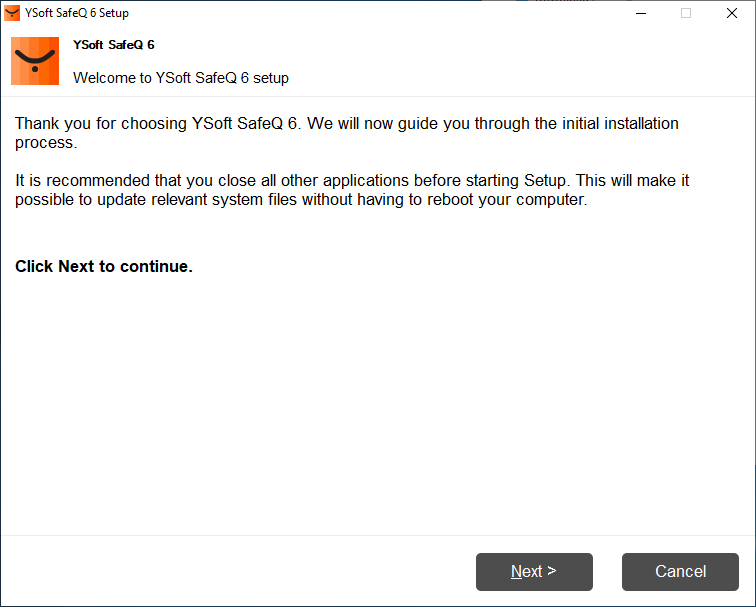Cancel the YSoft SafeQ 6 setup
756x607 pixels.
point(680,572)
